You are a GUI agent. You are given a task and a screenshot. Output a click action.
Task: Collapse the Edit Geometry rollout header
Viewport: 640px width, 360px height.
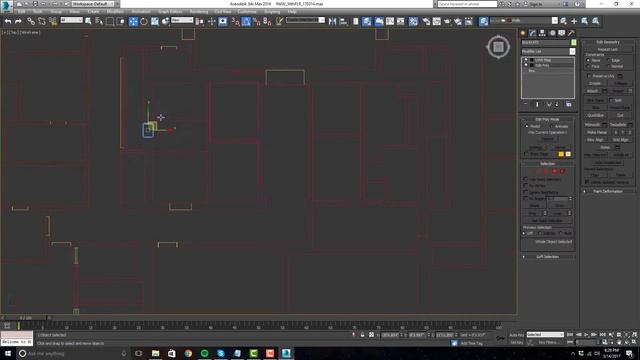(x=608, y=42)
